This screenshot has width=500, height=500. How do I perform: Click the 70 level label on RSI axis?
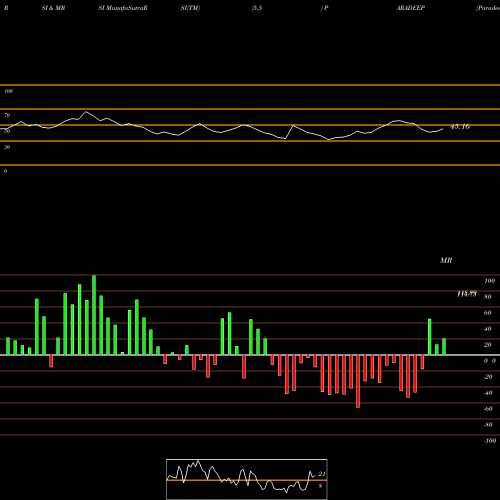tap(7, 115)
